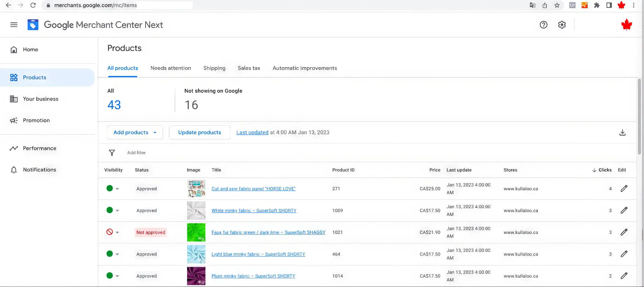Bookmark this page with the star icon
The height and width of the screenshot is (287, 644).
557,5
